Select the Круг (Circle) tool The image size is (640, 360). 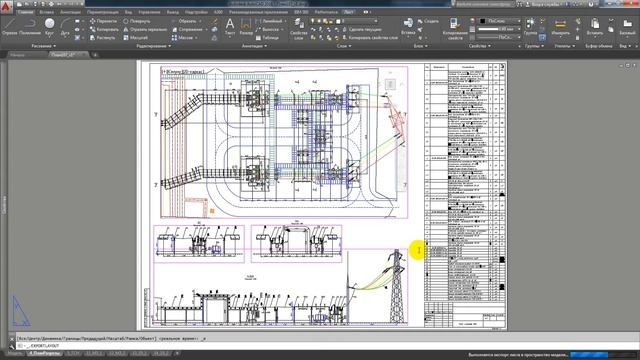(49, 27)
